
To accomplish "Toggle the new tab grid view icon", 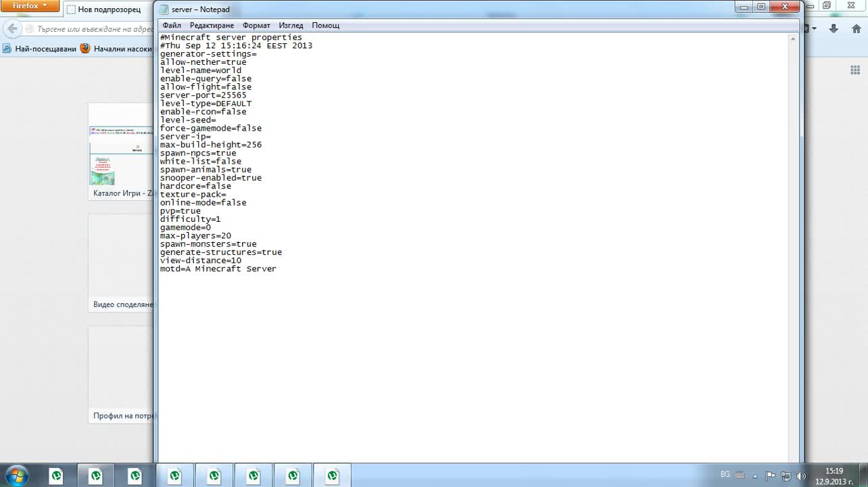I will coord(854,70).
